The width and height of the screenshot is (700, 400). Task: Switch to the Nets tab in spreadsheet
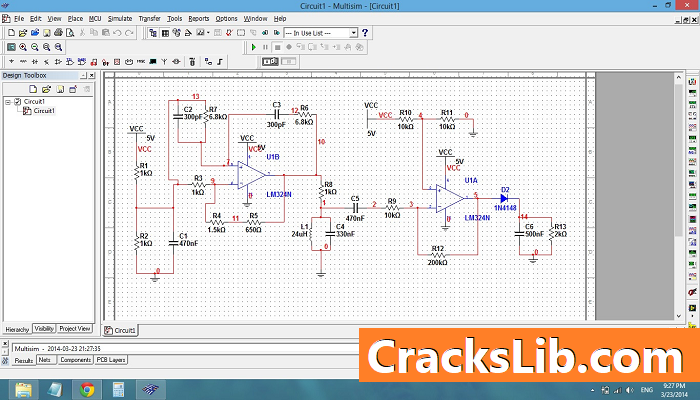click(x=45, y=360)
